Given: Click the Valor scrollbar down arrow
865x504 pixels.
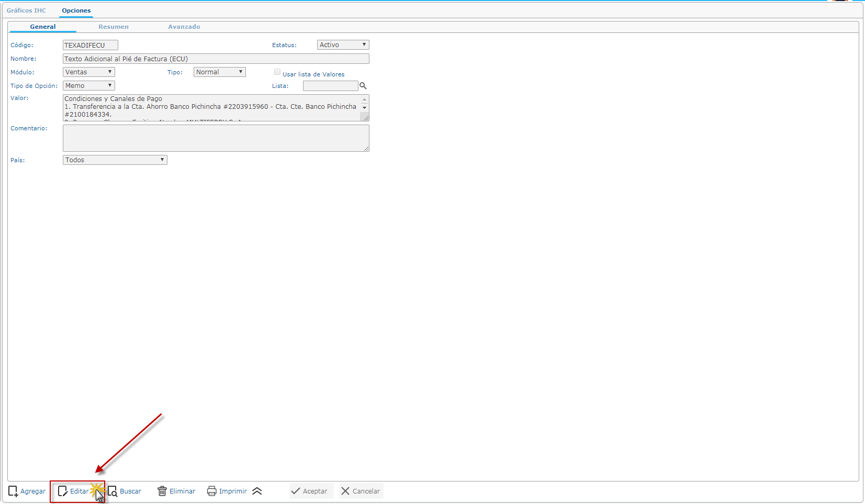Looking at the screenshot, I should (x=365, y=108).
